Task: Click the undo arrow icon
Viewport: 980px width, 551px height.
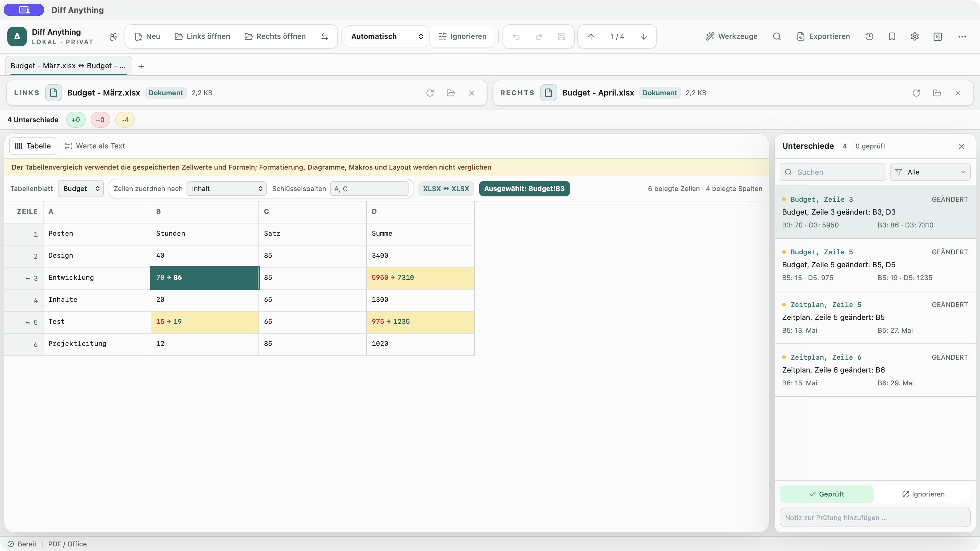Action: [516, 36]
